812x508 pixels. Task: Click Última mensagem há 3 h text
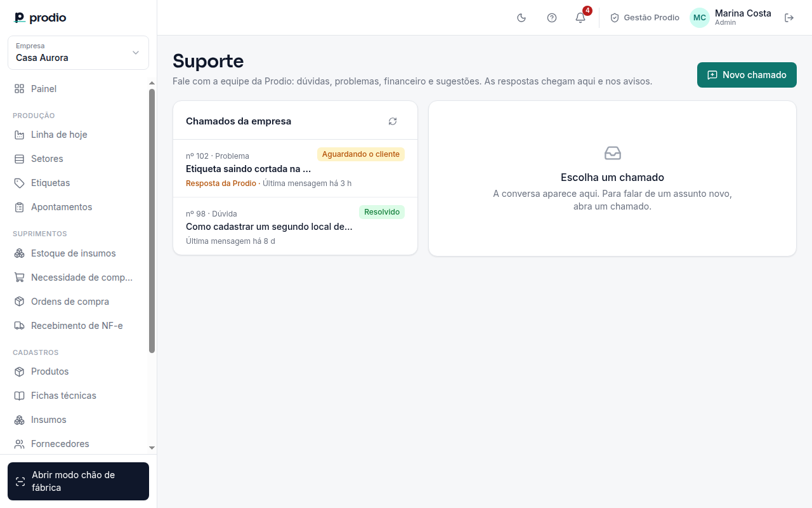pos(307,184)
